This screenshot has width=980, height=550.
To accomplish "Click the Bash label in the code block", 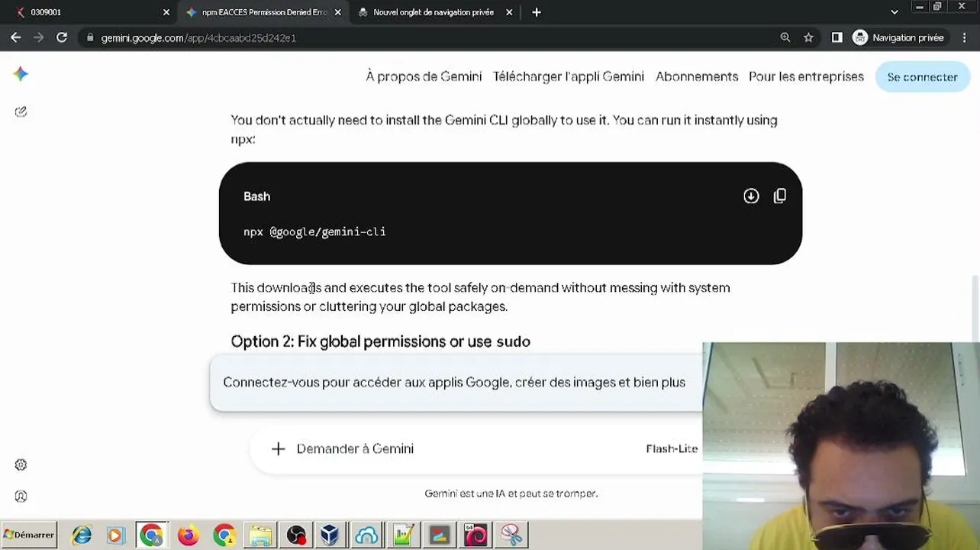I will click(x=256, y=196).
